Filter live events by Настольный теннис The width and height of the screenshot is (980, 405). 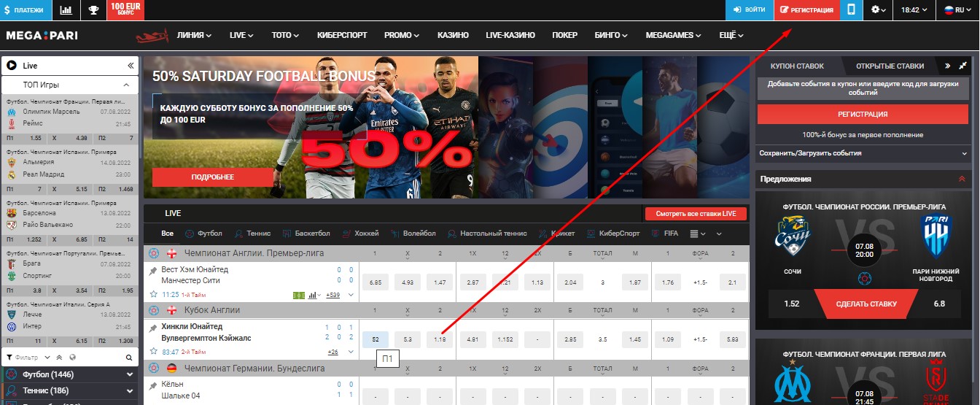click(x=486, y=234)
